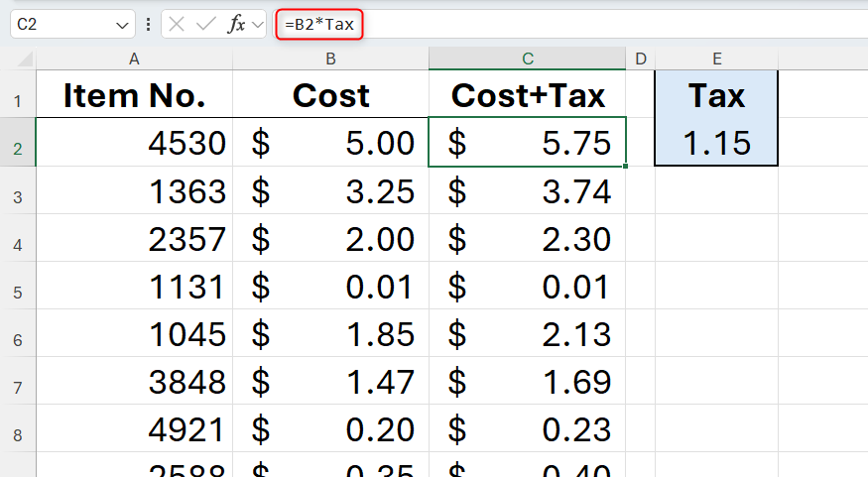The height and width of the screenshot is (477, 868).
Task: Select item number cell 3848
Action: (134, 381)
